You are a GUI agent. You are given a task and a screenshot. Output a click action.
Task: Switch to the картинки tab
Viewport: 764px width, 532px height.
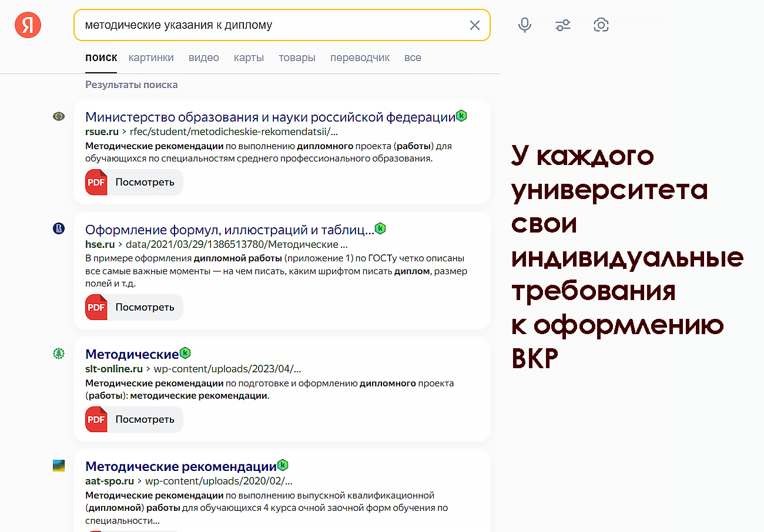[x=151, y=58]
